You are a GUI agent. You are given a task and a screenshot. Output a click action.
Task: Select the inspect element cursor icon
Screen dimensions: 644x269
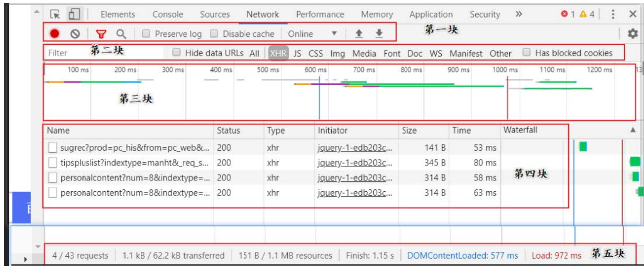pyautogui.click(x=55, y=14)
